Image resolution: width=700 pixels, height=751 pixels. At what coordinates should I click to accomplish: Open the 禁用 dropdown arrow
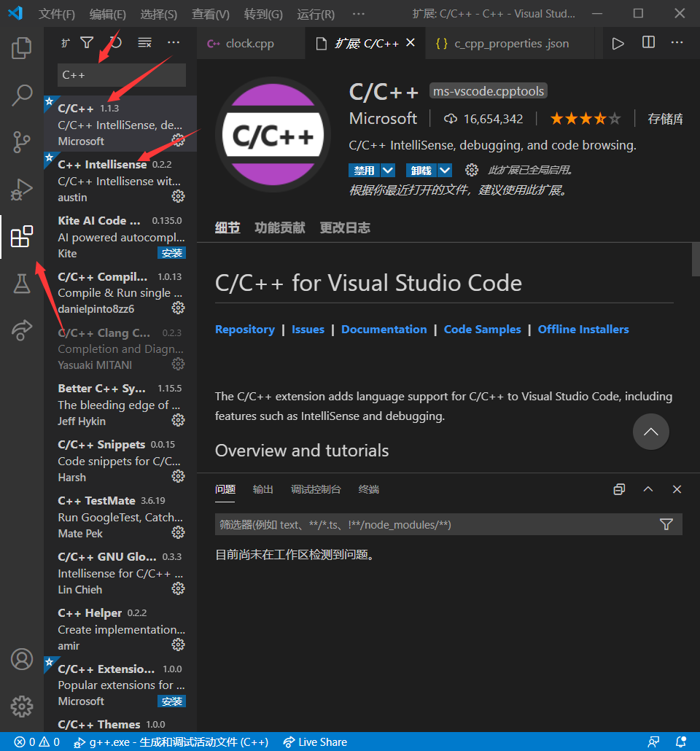click(x=386, y=170)
